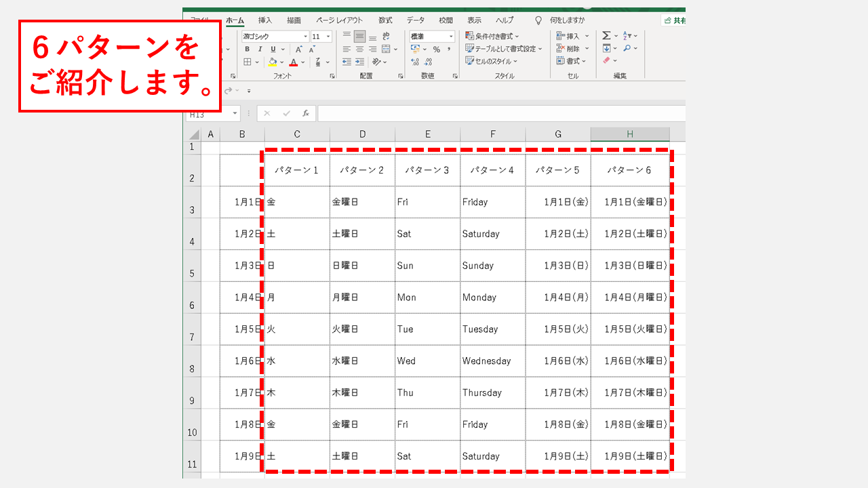The image size is (868, 488).
Task: Click into the formula bar
Action: (502, 114)
